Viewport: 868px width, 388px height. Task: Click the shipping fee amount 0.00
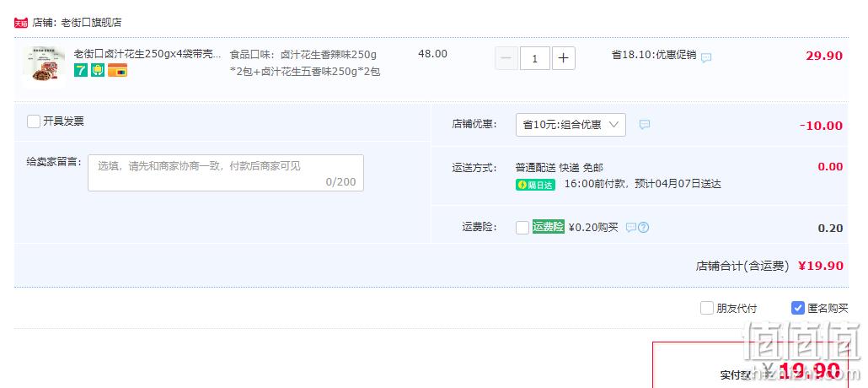pyautogui.click(x=830, y=167)
